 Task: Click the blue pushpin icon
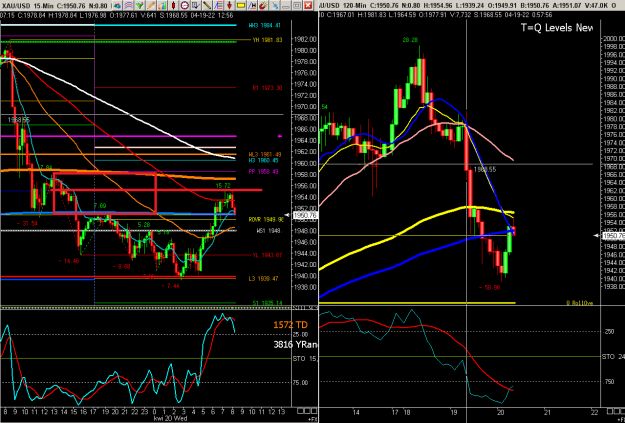pos(275,6)
